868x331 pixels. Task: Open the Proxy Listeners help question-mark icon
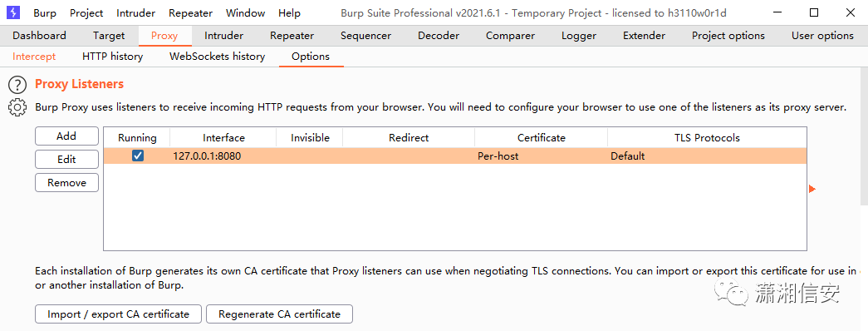[17, 85]
